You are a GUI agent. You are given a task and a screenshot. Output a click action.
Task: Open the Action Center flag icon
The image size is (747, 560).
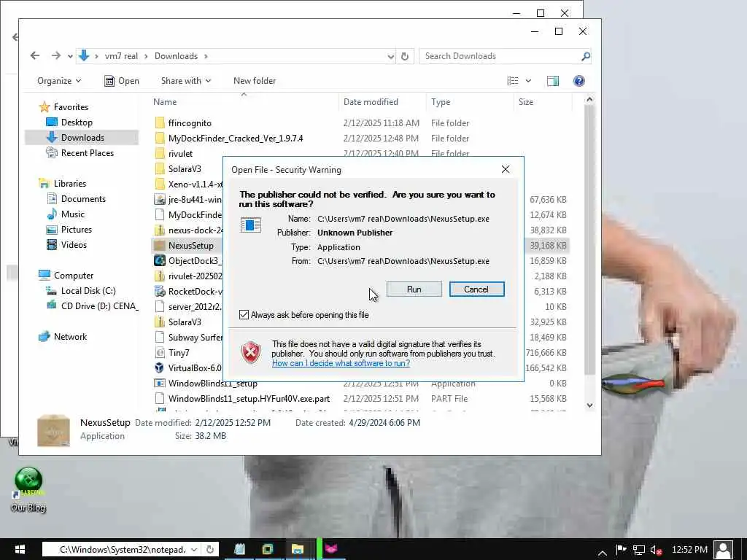tap(621, 550)
